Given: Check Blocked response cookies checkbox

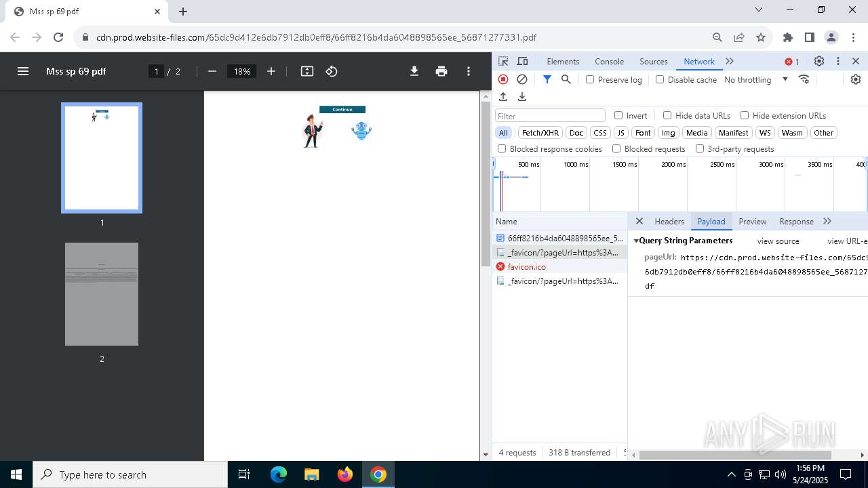Looking at the screenshot, I should 502,148.
